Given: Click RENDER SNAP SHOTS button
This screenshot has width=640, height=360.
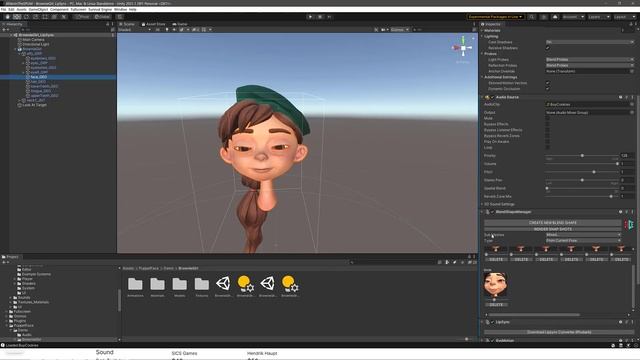Looking at the screenshot, I should [553, 229].
